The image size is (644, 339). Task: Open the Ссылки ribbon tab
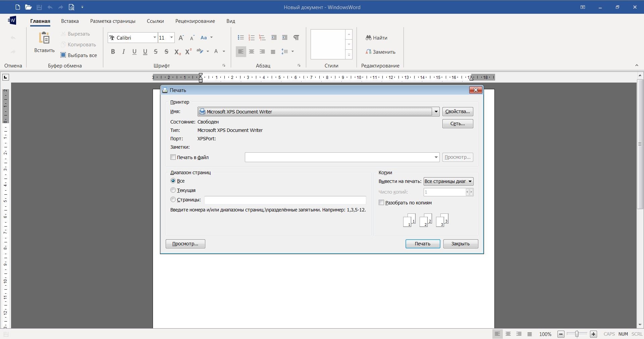(155, 21)
